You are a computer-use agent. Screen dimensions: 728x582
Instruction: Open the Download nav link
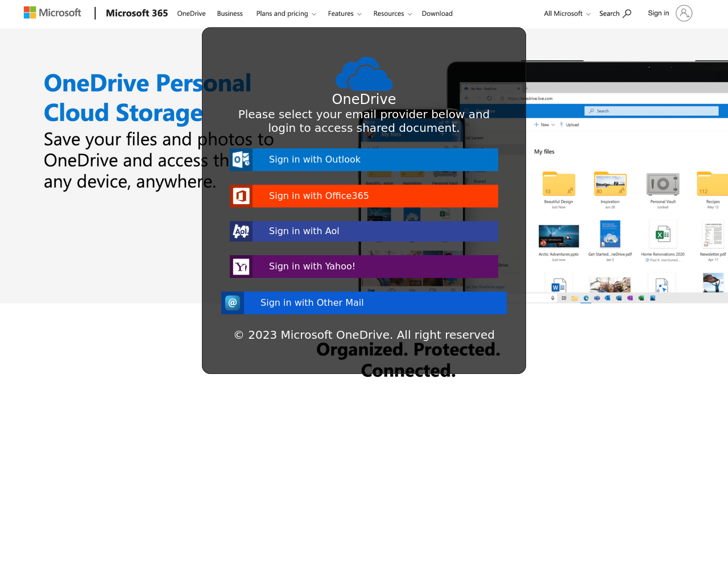(x=437, y=14)
